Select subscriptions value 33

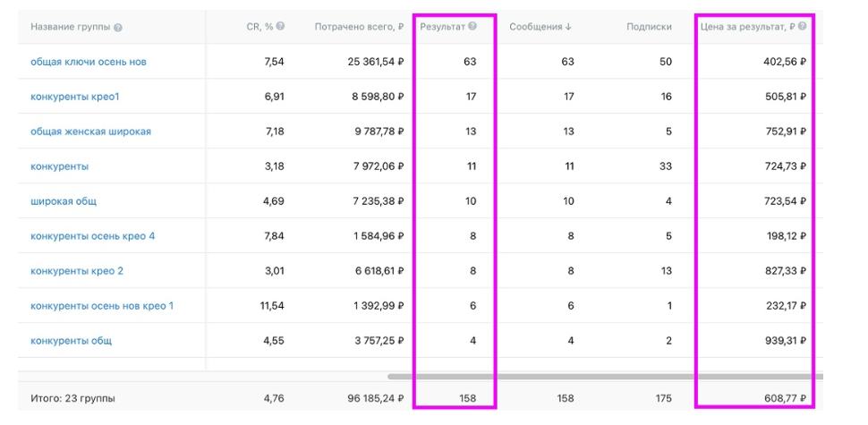(x=666, y=166)
